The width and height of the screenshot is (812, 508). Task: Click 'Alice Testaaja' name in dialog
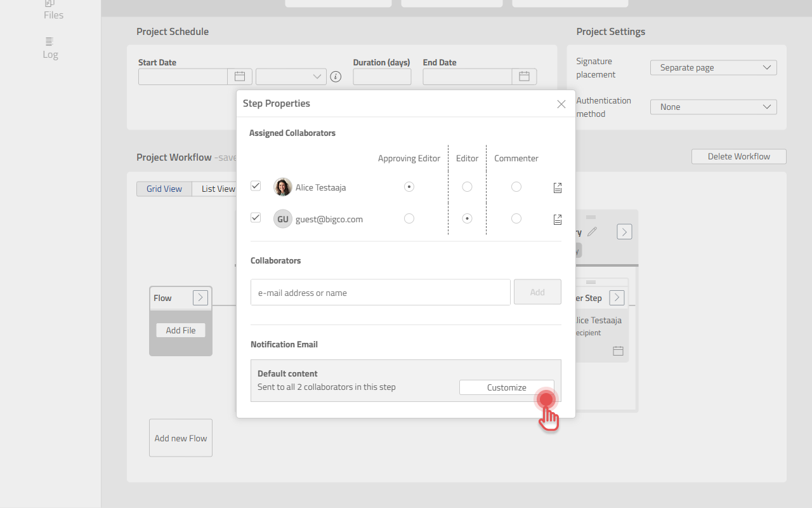click(321, 187)
